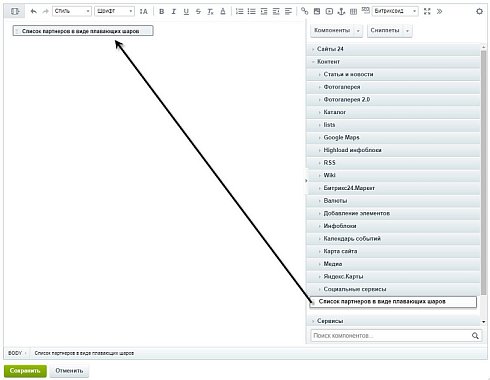The height and width of the screenshot is (380, 490).
Task: Open the Медиа tree item
Action: [393, 264]
